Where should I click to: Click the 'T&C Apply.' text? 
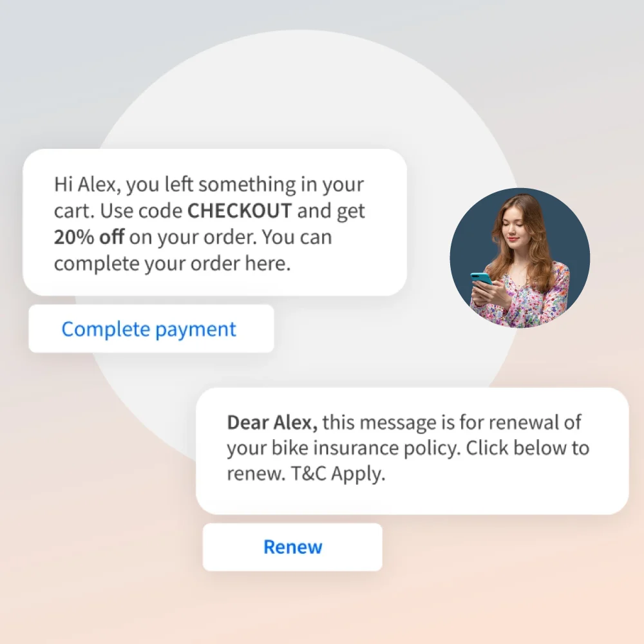coord(338,473)
